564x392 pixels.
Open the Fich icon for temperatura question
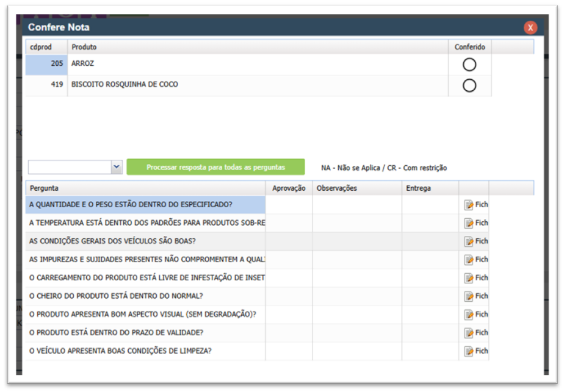tap(469, 223)
